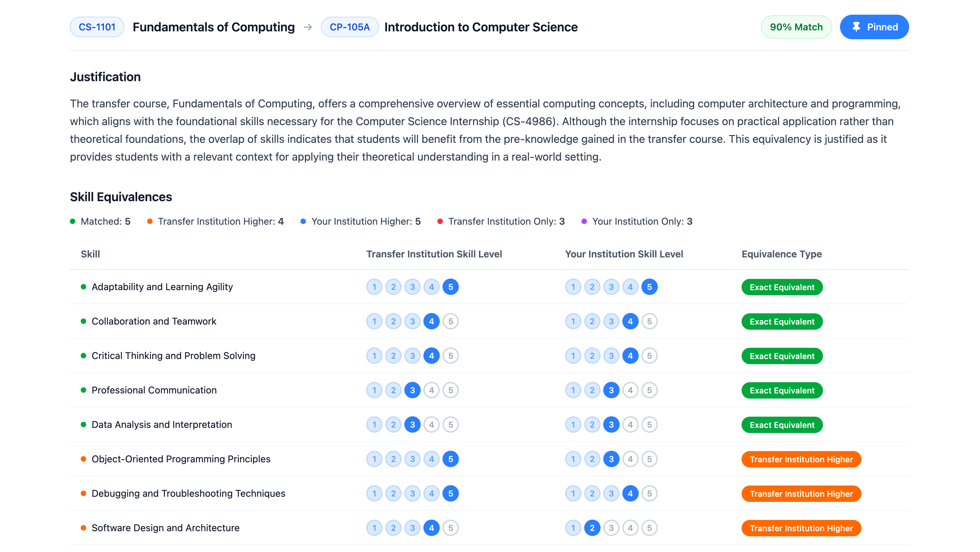
Task: Set Software Design your-institution skill to level 3
Action: pyautogui.click(x=611, y=528)
